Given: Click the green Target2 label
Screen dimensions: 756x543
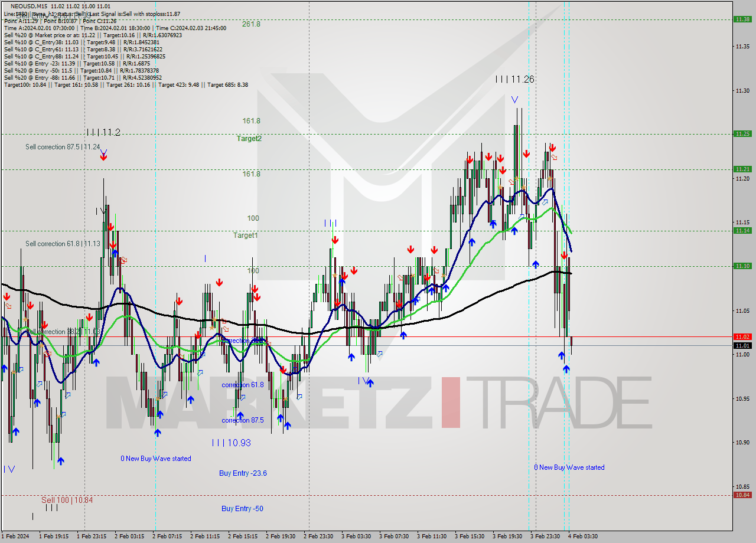Looking at the screenshot, I should tap(249, 138).
